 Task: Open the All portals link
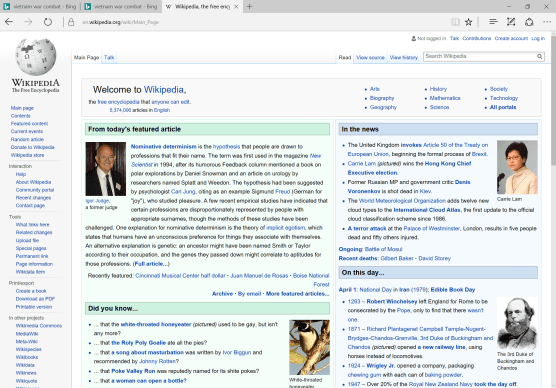click(x=503, y=107)
